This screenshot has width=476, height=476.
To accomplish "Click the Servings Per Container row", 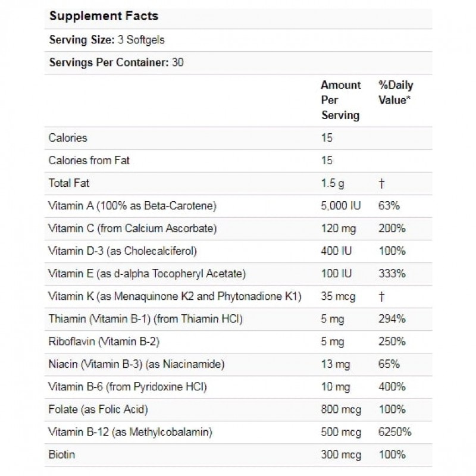I will tap(115, 62).
